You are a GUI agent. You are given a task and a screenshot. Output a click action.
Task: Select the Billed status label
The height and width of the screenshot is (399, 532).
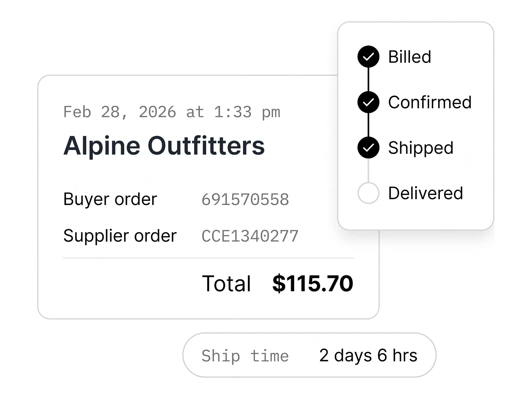pyautogui.click(x=410, y=57)
